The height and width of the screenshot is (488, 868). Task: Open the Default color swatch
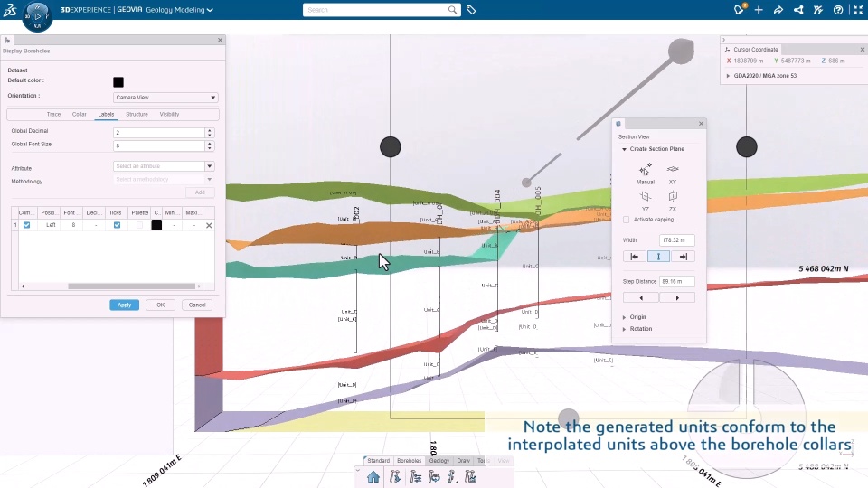coord(118,82)
